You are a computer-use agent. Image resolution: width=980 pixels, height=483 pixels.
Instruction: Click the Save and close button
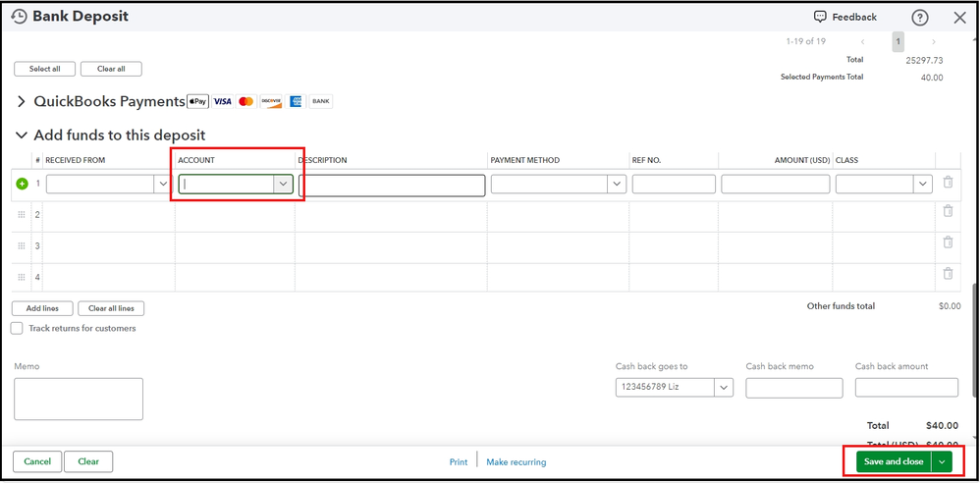tap(894, 461)
